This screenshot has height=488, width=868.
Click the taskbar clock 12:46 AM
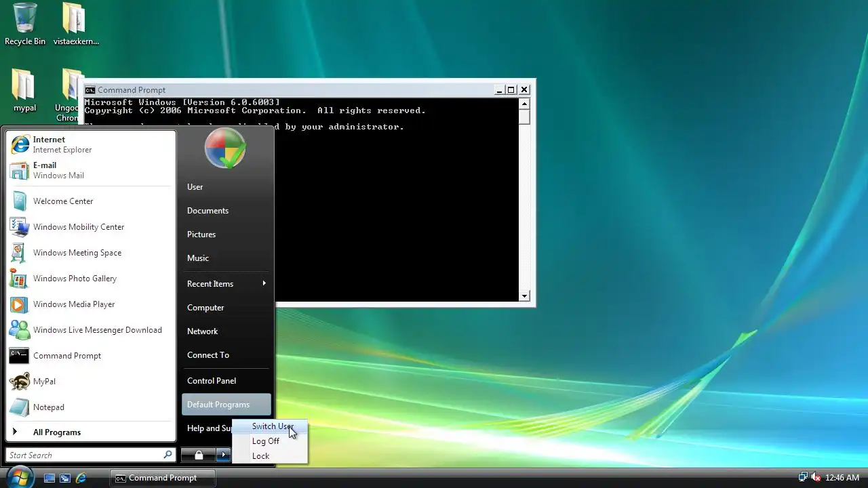point(842,478)
